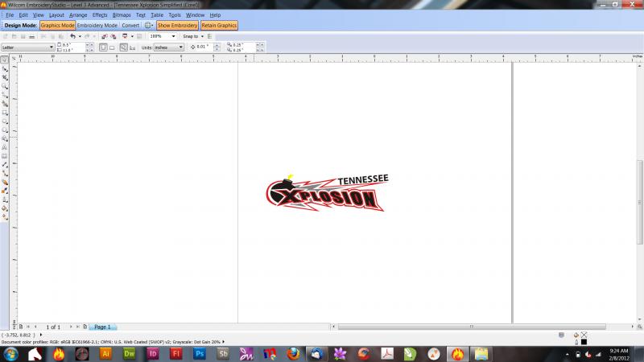Viewport: 644px width, 362px height.
Task: Select the Ellipse tool
Action: point(5,121)
